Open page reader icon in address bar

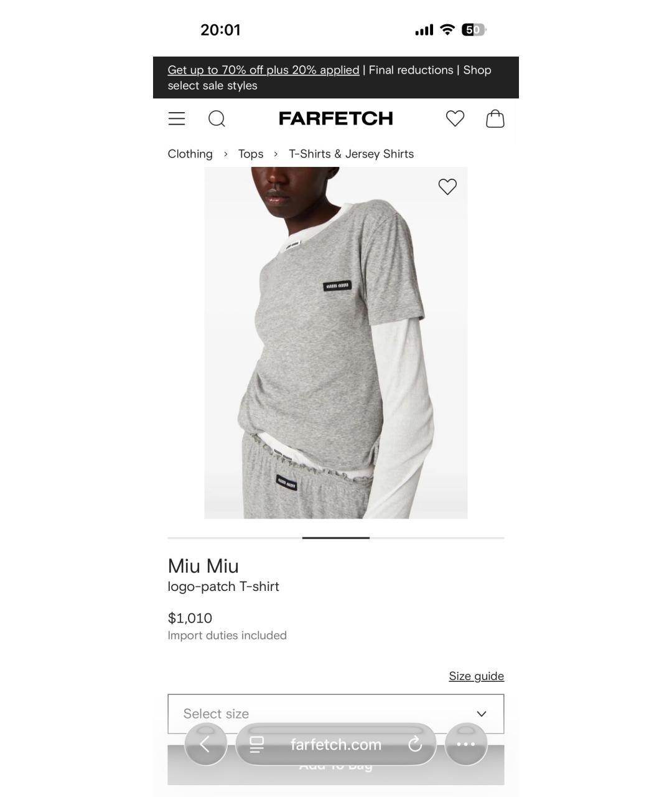tap(256, 744)
